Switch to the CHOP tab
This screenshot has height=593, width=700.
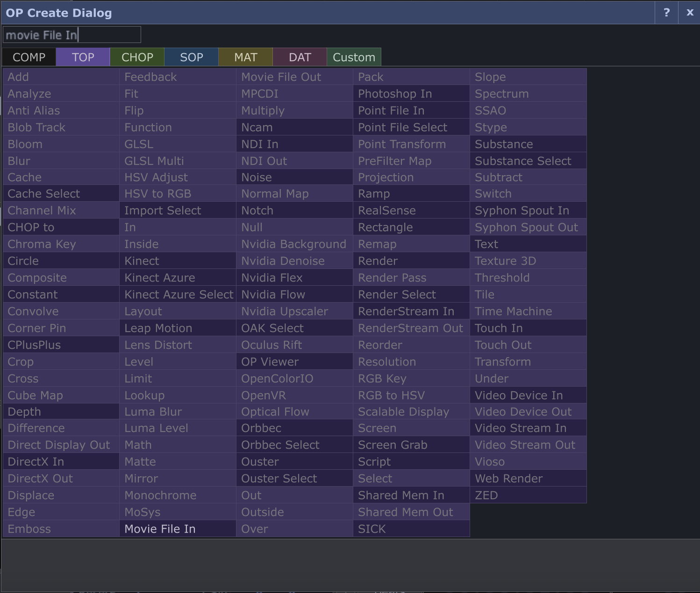(x=137, y=57)
